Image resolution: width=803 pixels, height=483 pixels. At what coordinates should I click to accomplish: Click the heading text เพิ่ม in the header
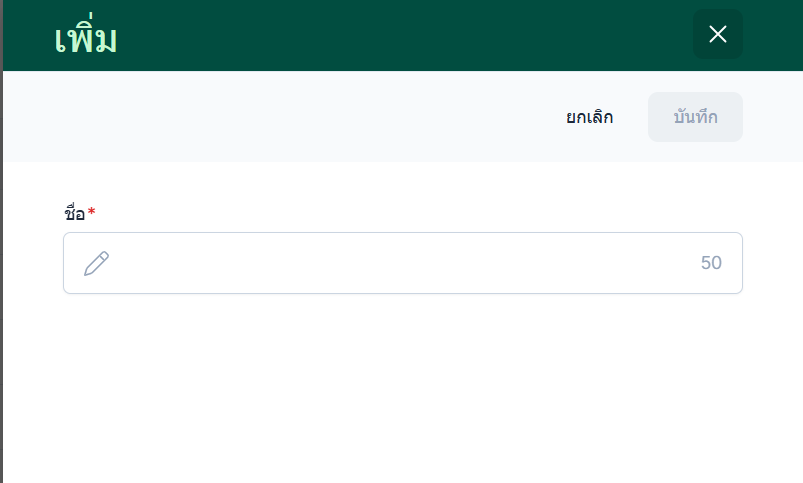coord(85,37)
